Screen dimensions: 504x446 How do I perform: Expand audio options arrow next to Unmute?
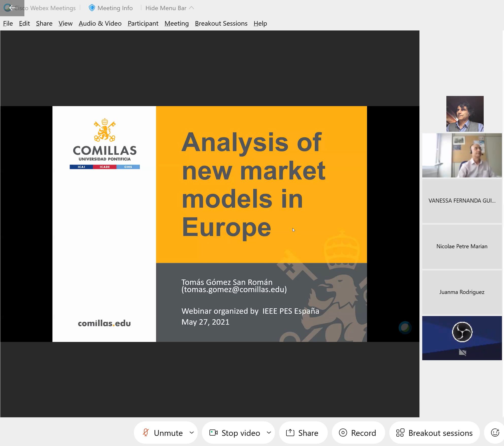[x=192, y=433]
